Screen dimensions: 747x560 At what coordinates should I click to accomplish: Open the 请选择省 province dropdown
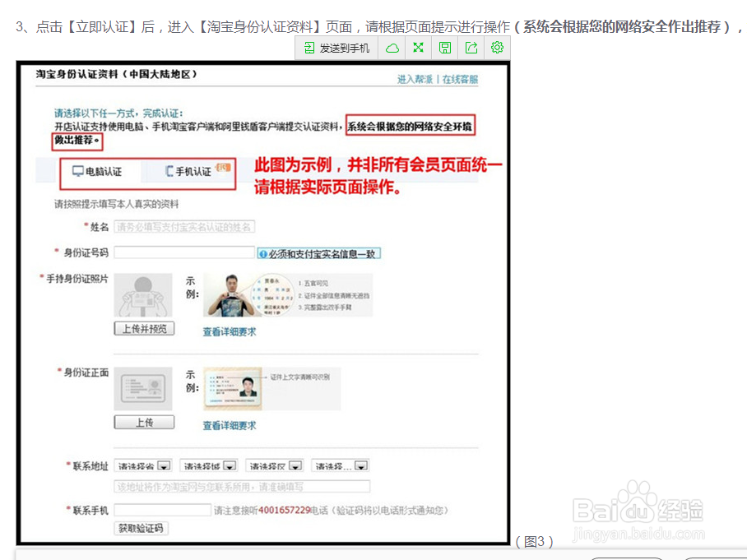click(x=137, y=464)
